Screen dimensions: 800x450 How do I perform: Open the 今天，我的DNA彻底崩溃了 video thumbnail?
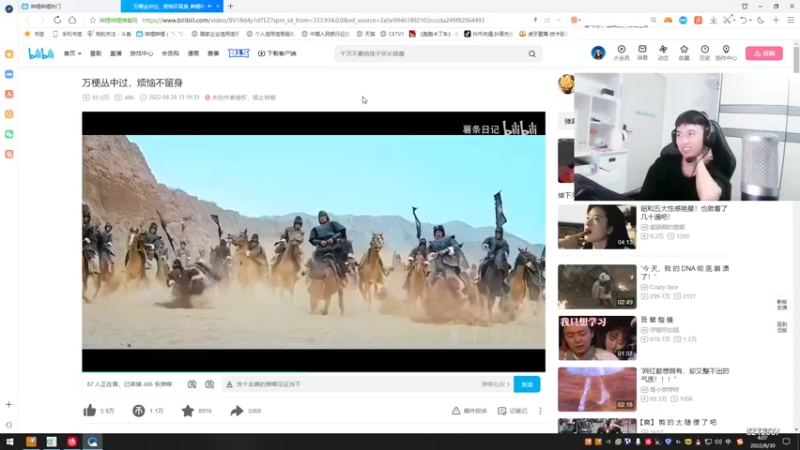(x=597, y=286)
